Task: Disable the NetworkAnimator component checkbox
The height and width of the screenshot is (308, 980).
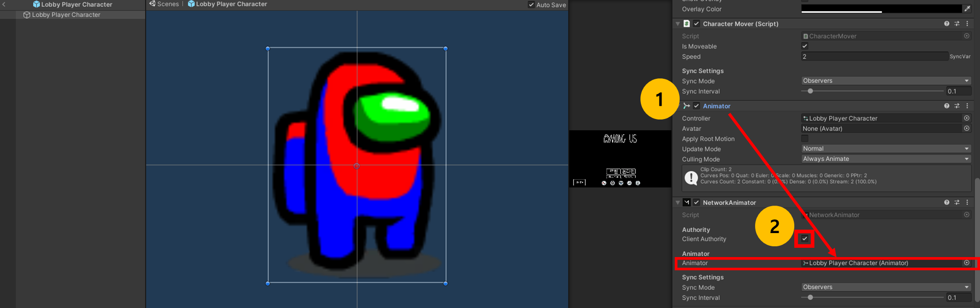Action: (696, 202)
